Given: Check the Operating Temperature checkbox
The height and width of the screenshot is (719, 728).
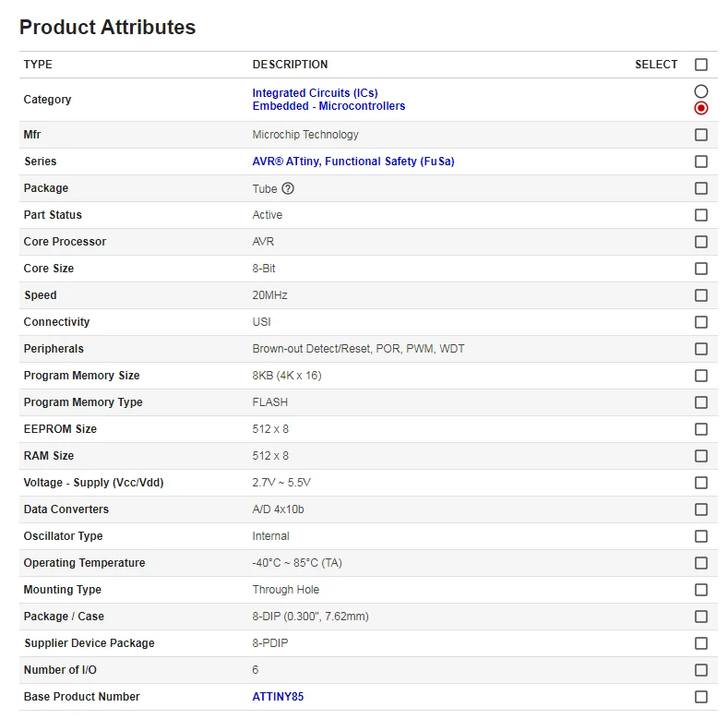Looking at the screenshot, I should [701, 563].
